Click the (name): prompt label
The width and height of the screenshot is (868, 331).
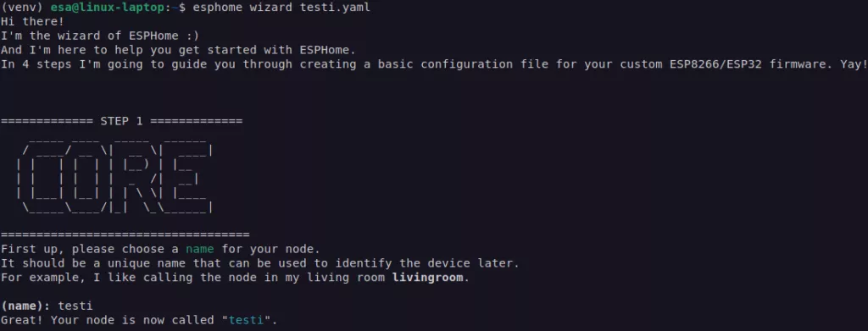[25, 306]
